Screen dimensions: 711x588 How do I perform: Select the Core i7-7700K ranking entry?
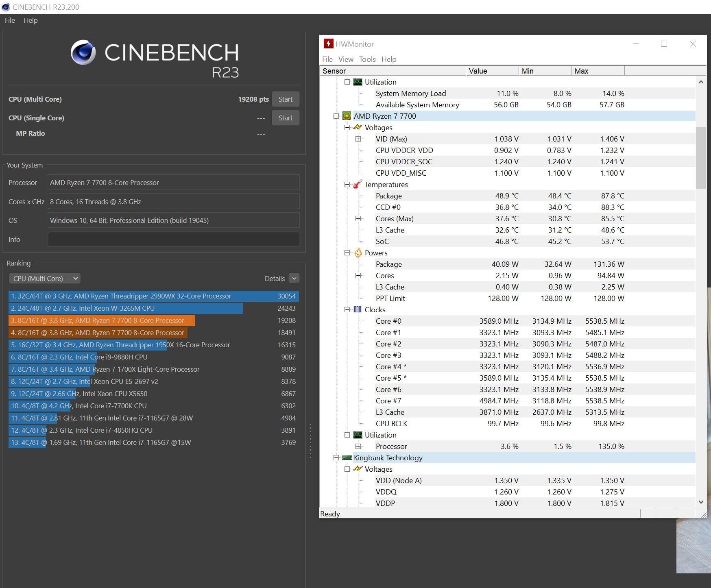154,406
